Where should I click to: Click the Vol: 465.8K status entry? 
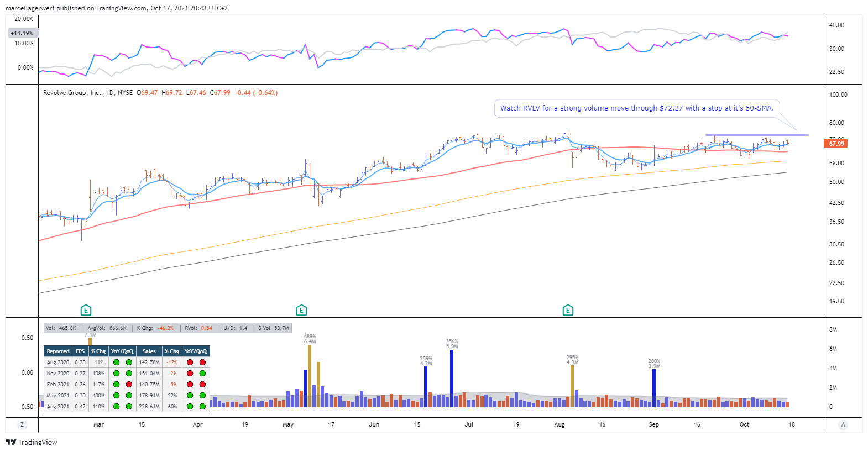coord(61,328)
